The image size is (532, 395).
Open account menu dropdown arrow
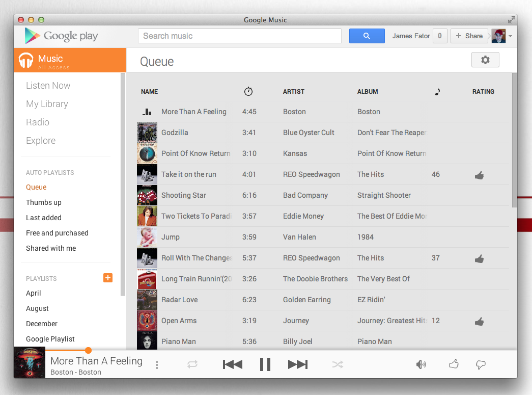pos(510,36)
